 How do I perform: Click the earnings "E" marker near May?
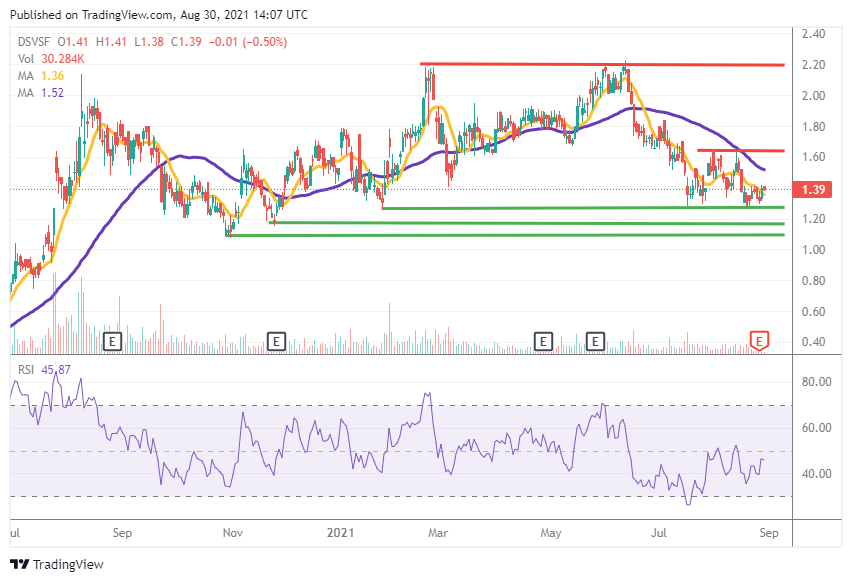point(543,341)
